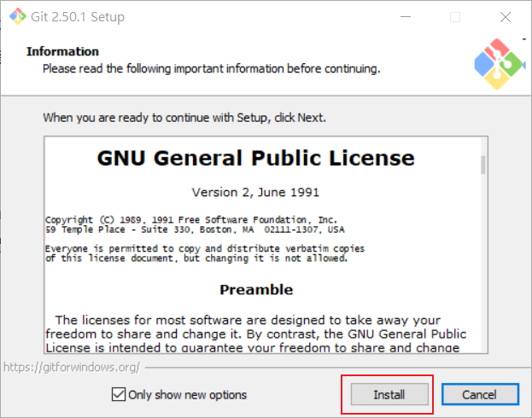Click the Preamble heading

[x=256, y=290]
